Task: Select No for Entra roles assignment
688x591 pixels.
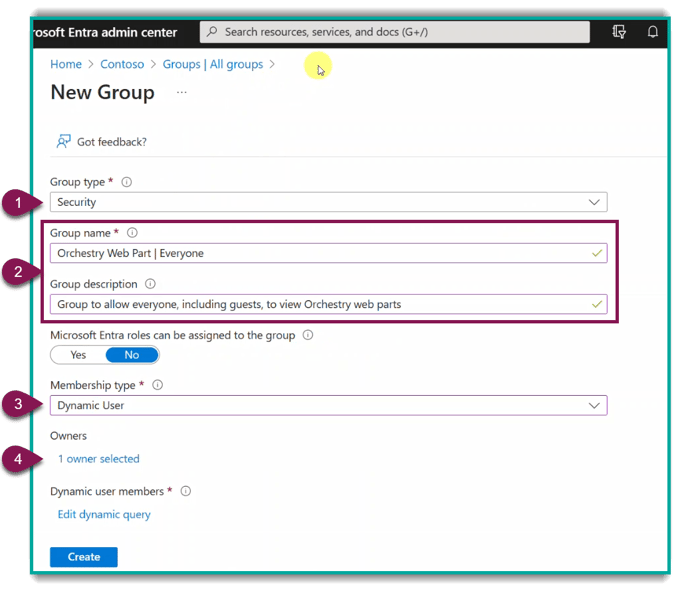Action: point(132,355)
